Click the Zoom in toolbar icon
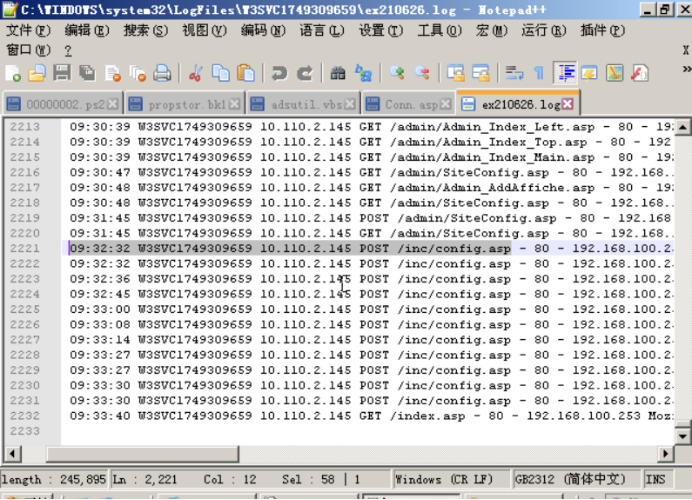692x500 pixels. tap(398, 73)
